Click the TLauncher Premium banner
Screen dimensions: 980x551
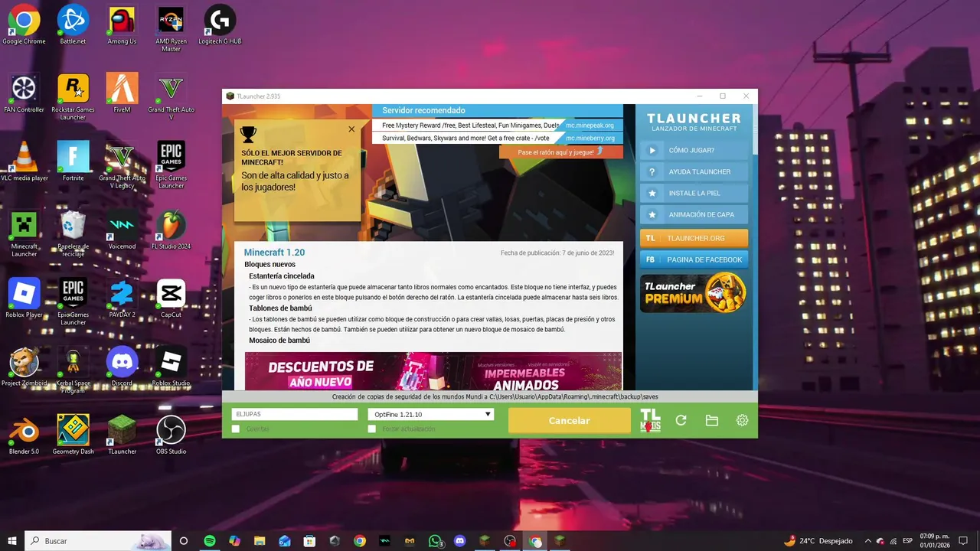click(x=694, y=293)
